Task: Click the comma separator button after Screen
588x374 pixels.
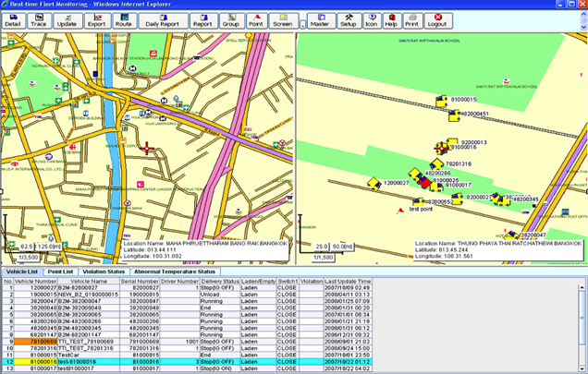Action: point(302,24)
